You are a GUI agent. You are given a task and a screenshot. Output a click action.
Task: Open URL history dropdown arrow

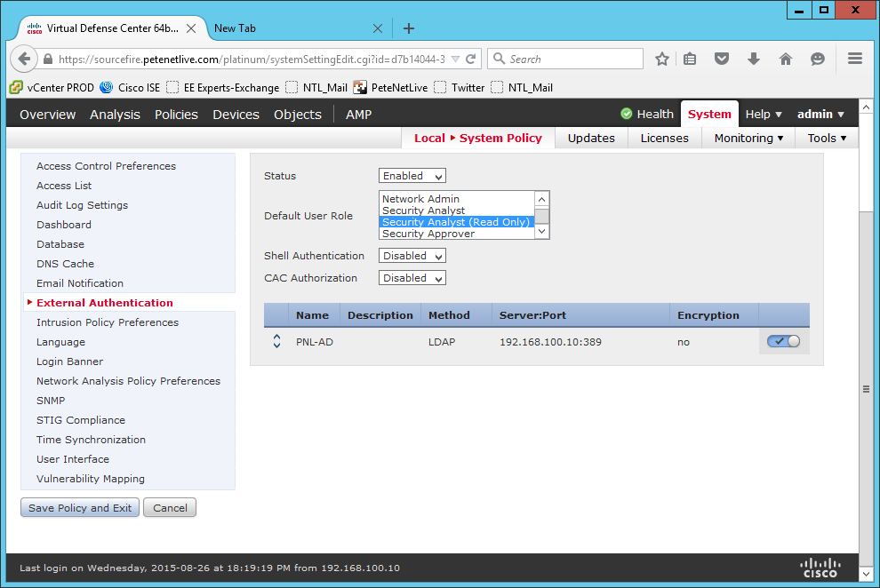click(456, 59)
